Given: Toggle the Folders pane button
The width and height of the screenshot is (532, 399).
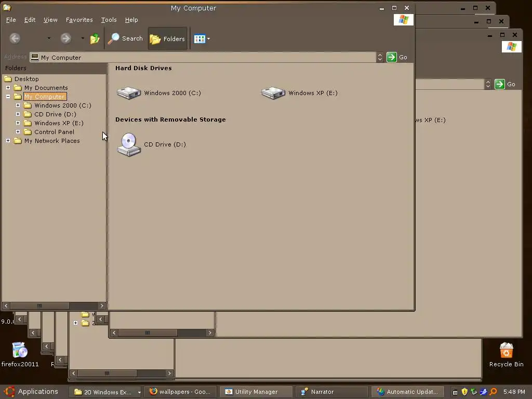Looking at the screenshot, I should coord(168,38).
